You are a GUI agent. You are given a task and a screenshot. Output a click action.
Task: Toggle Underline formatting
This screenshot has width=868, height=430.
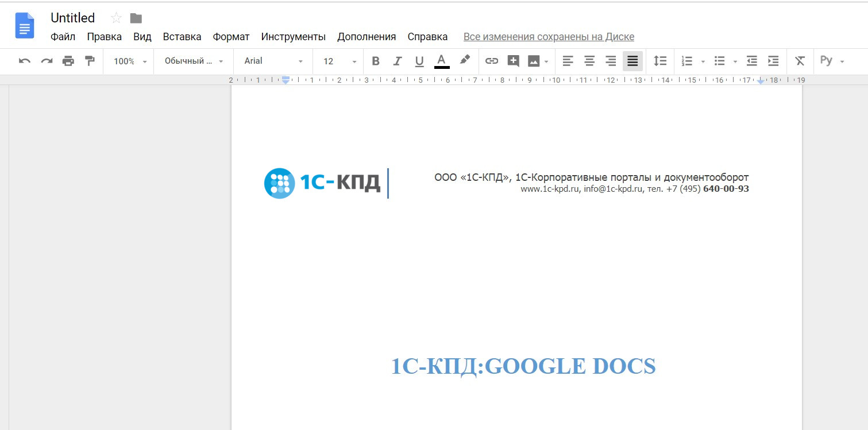click(x=419, y=61)
